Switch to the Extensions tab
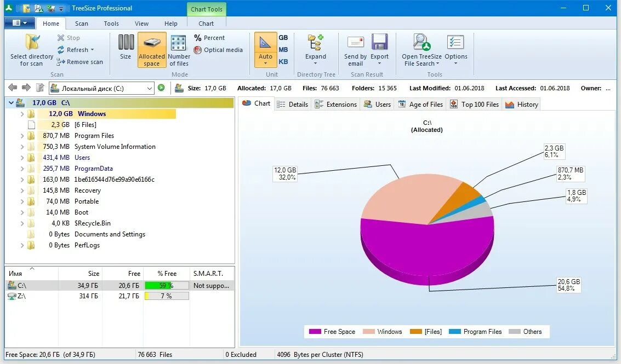The image size is (621, 364). click(x=336, y=104)
